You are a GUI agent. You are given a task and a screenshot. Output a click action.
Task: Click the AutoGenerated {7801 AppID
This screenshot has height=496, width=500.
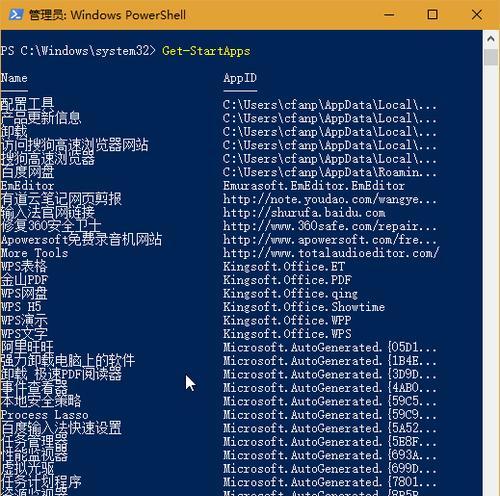click(330, 482)
